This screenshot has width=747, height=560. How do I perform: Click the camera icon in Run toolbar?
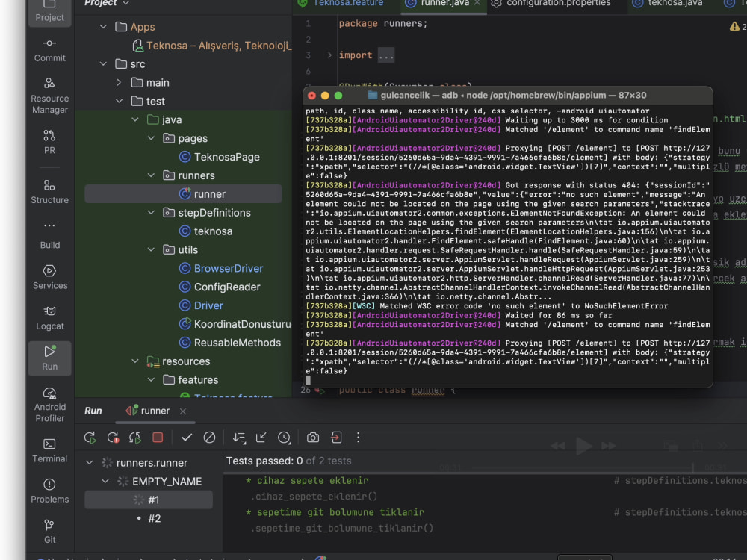313,438
